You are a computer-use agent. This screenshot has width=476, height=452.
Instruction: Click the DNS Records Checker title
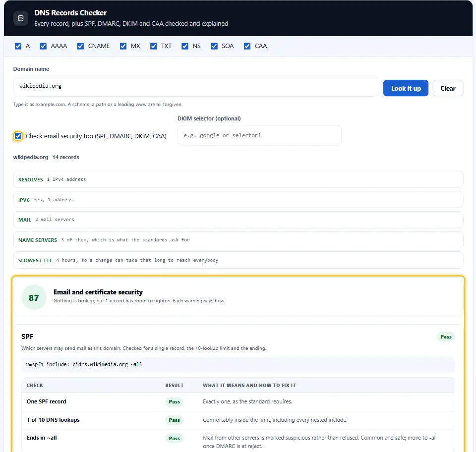70,13
